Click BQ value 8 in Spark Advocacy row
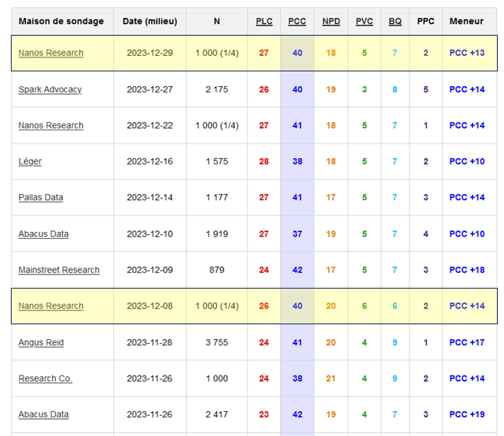This screenshot has height=436, width=504. (x=395, y=89)
